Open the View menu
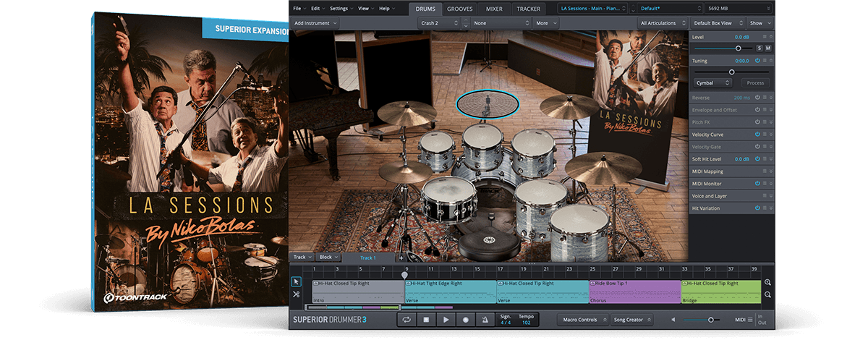 (365, 9)
